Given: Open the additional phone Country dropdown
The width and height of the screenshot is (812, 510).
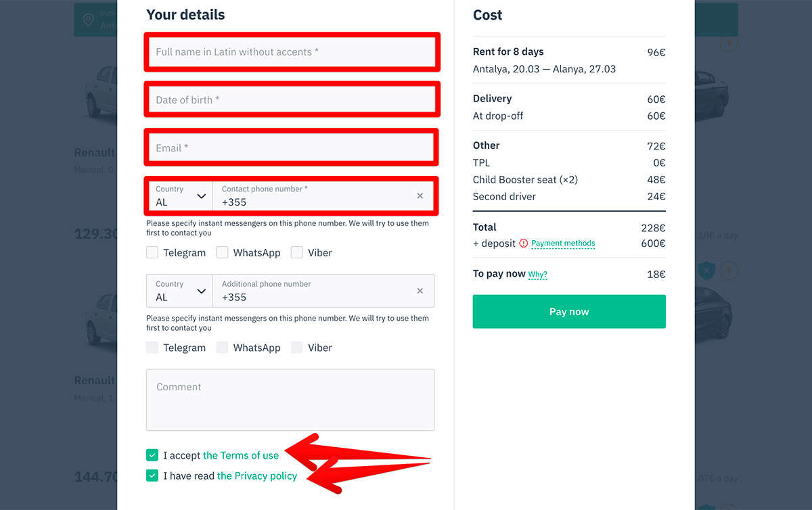Looking at the screenshot, I should tap(180, 291).
